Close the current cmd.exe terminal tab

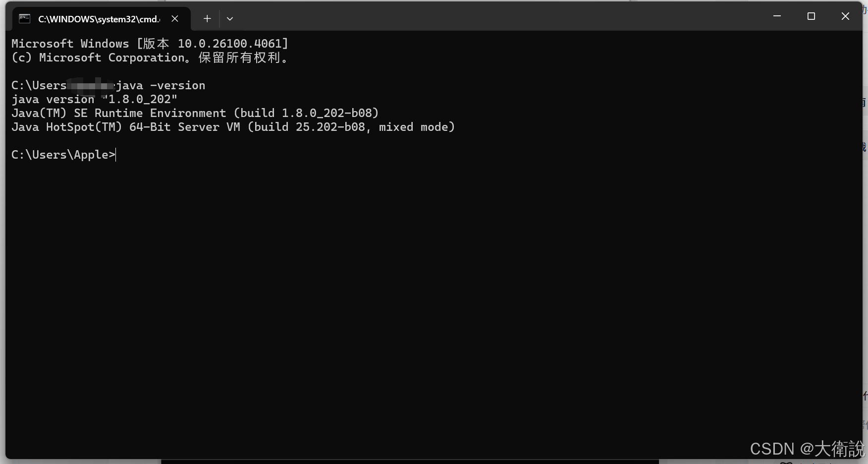174,18
